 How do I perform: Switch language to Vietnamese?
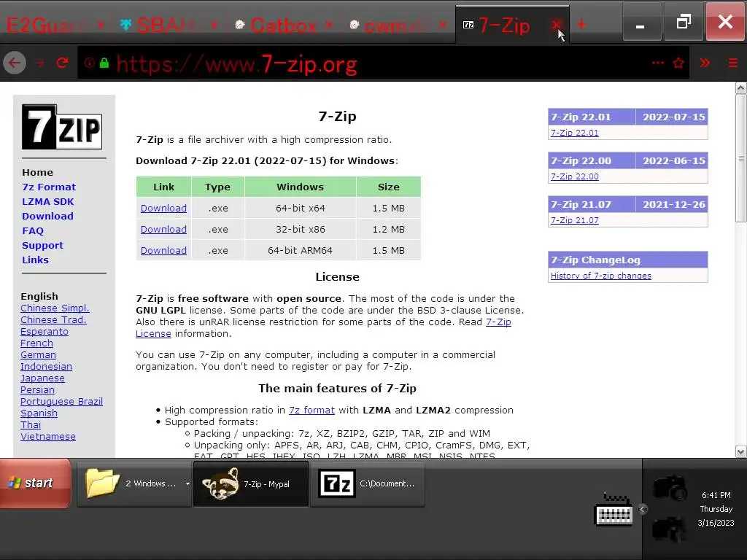[48, 437]
